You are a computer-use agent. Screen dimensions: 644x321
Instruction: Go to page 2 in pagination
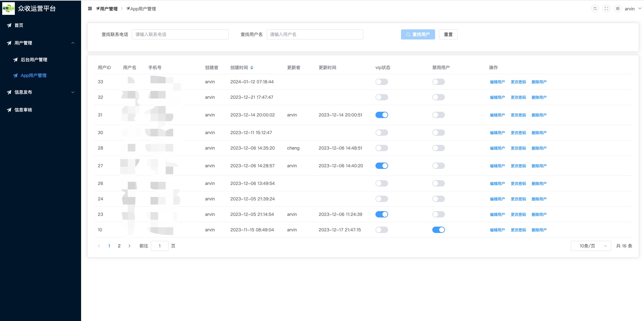coord(119,246)
